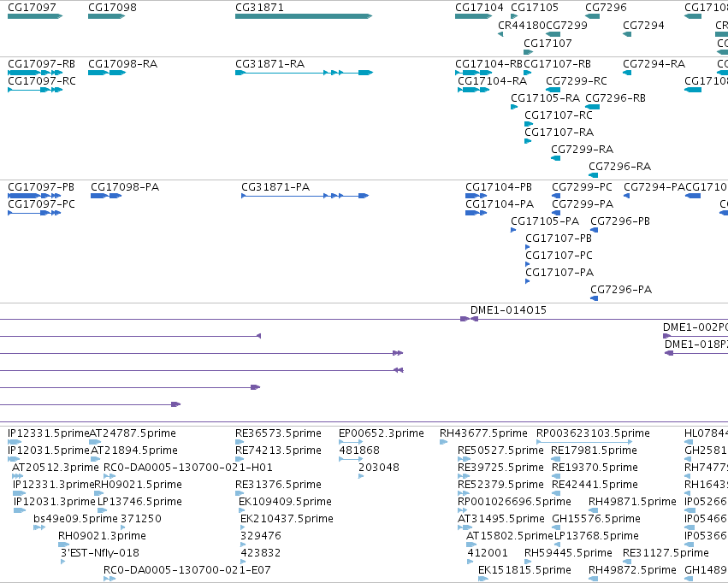The width and height of the screenshot is (728, 583).
Task: Click the CR44180 gene marker
Action: 500,34
